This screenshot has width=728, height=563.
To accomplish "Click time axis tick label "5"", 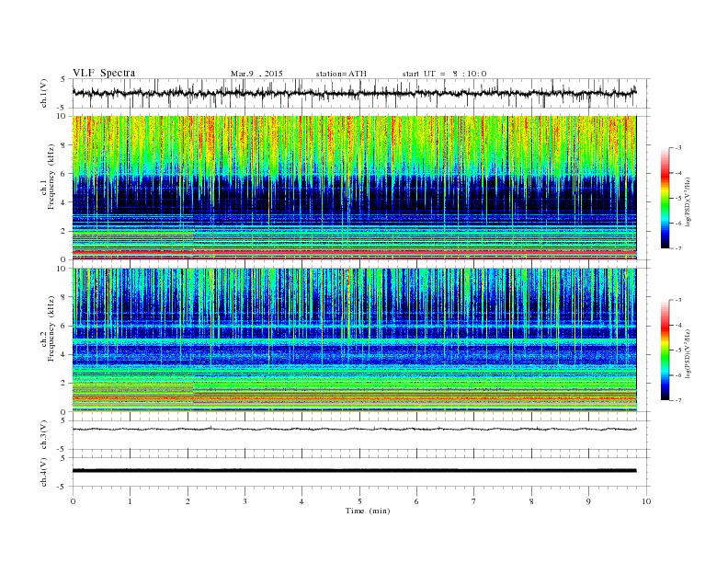I will (x=359, y=501).
